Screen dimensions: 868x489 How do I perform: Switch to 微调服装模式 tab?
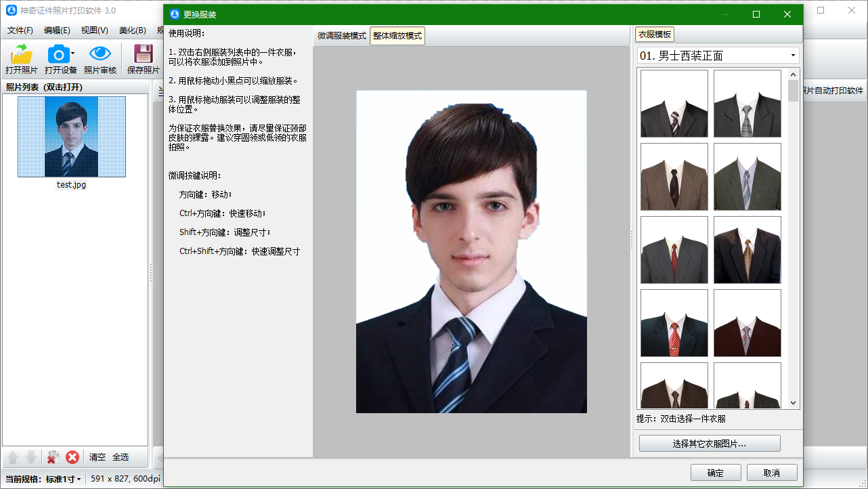(341, 36)
